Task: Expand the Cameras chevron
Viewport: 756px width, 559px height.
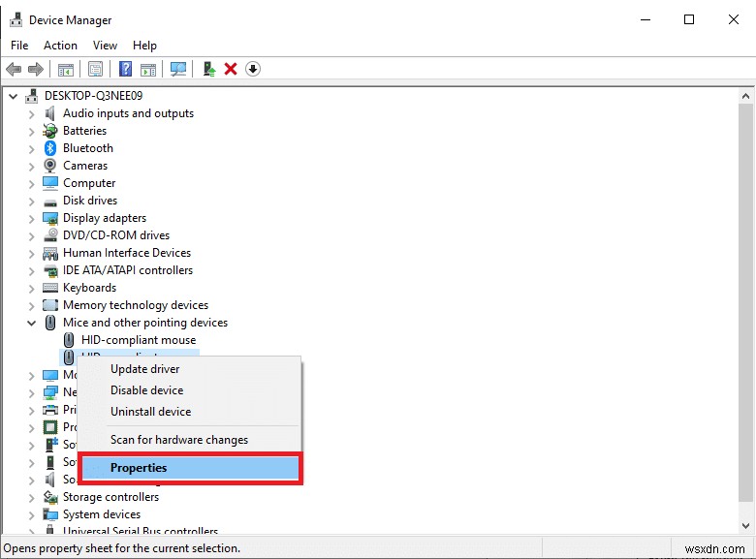Action: [31, 167]
